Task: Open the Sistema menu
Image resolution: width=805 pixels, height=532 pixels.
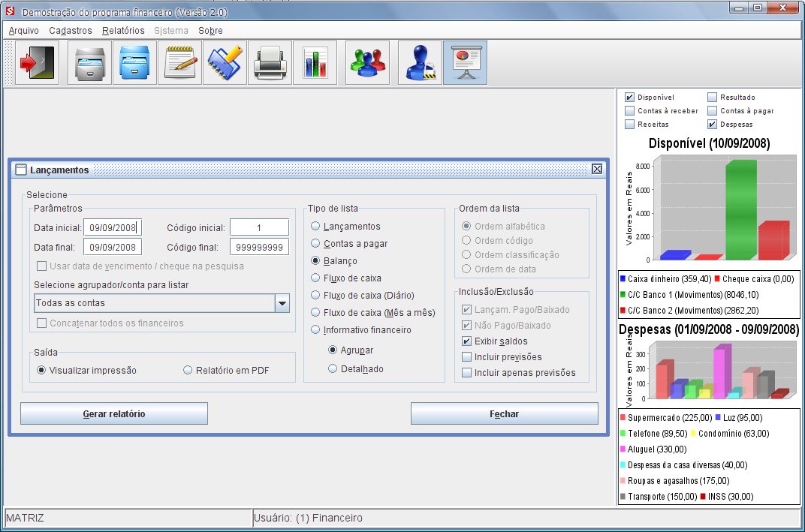Action: point(171,31)
